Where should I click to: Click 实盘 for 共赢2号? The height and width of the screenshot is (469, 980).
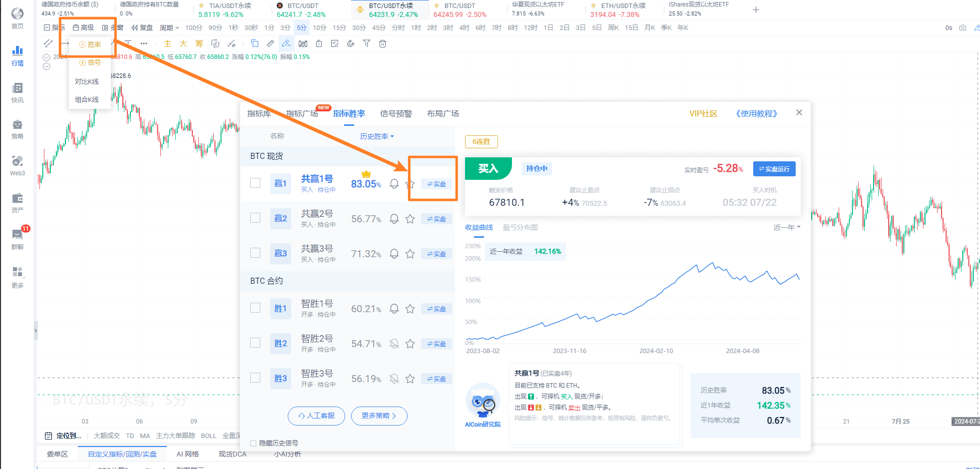click(437, 219)
